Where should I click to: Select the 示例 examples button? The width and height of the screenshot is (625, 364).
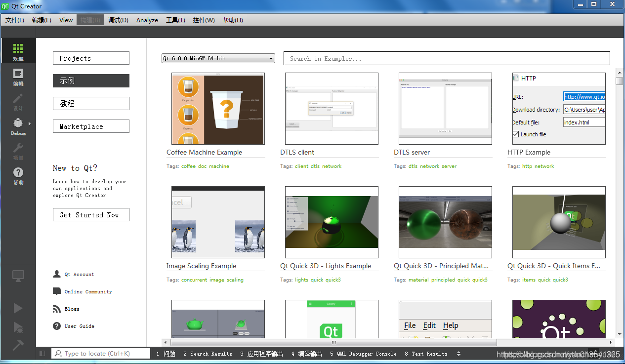point(91,81)
